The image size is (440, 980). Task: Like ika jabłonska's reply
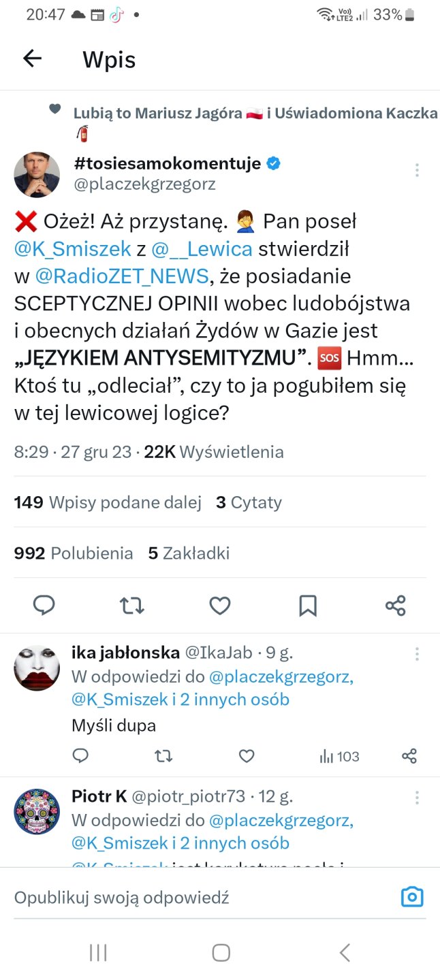(x=247, y=756)
